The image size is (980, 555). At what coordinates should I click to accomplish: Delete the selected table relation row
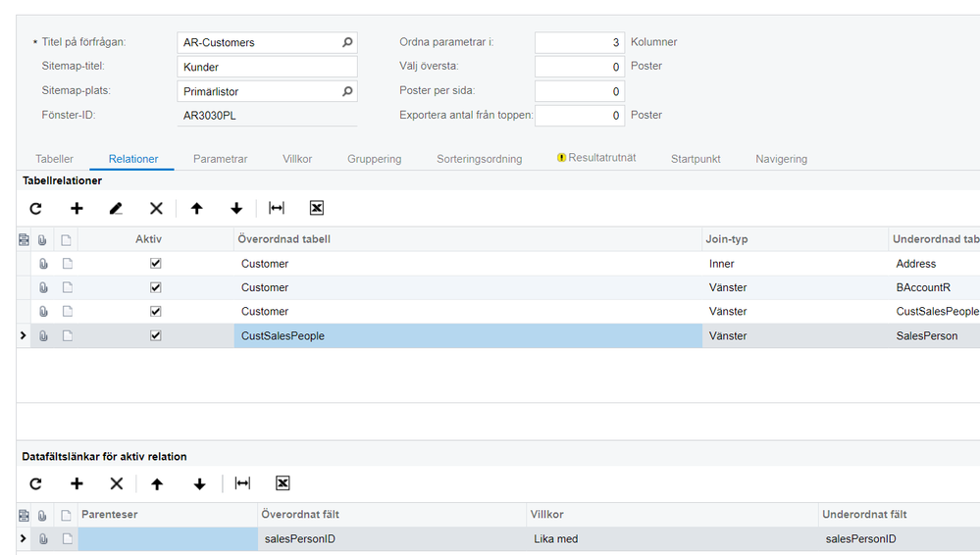point(156,209)
